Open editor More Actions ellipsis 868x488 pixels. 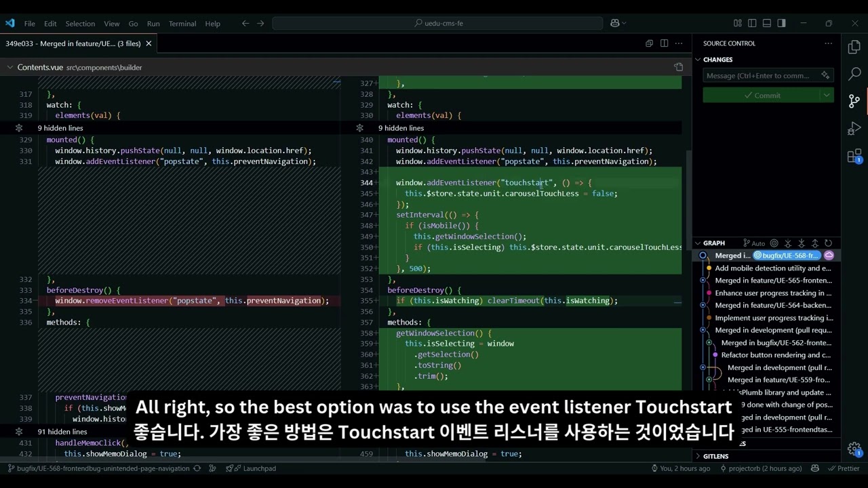coord(679,43)
